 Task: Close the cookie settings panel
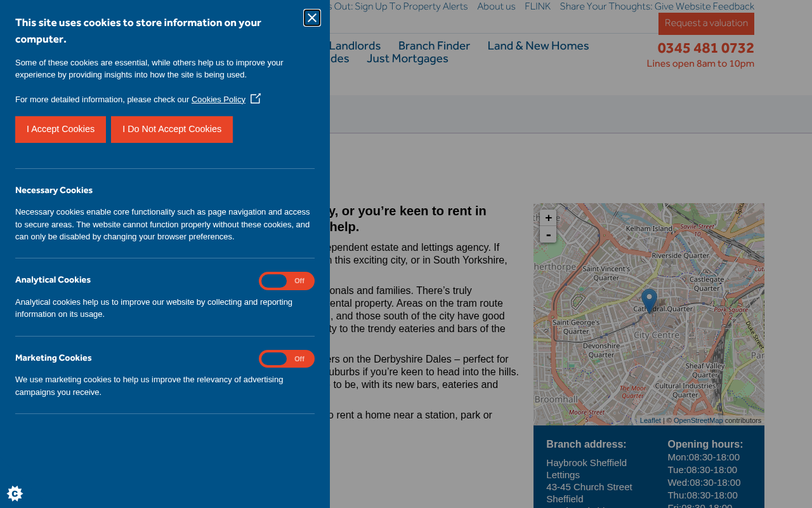(312, 18)
